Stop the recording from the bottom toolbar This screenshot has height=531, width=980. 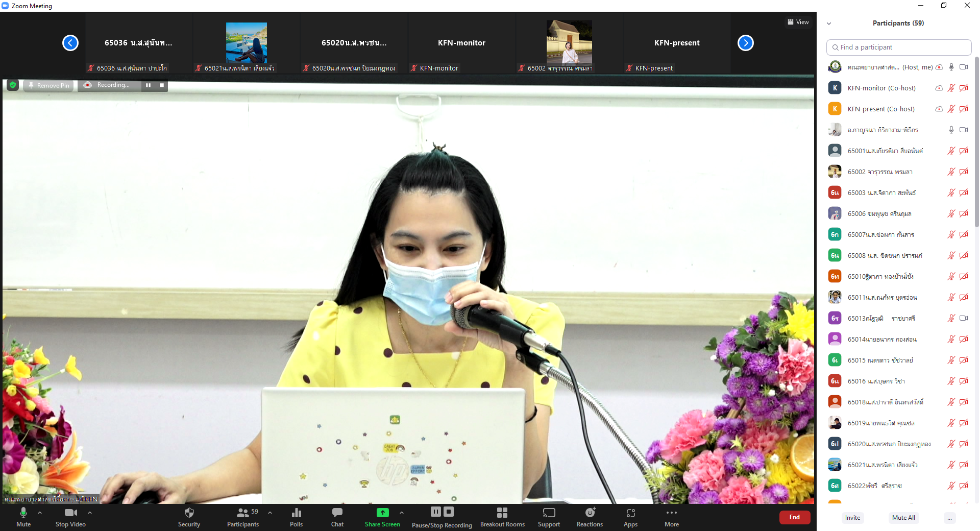tap(449, 512)
